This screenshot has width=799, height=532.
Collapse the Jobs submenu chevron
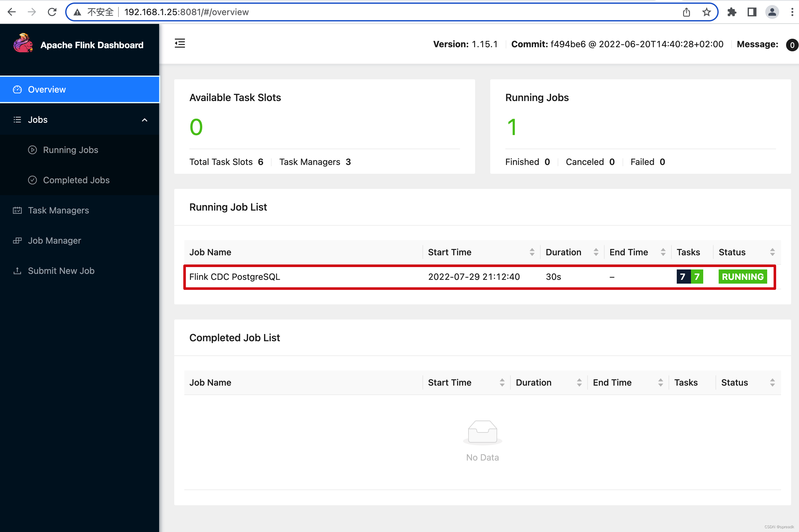145,120
